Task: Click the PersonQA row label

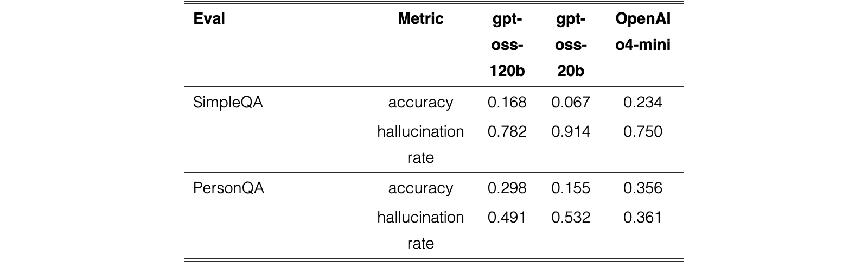Action: [x=228, y=188]
